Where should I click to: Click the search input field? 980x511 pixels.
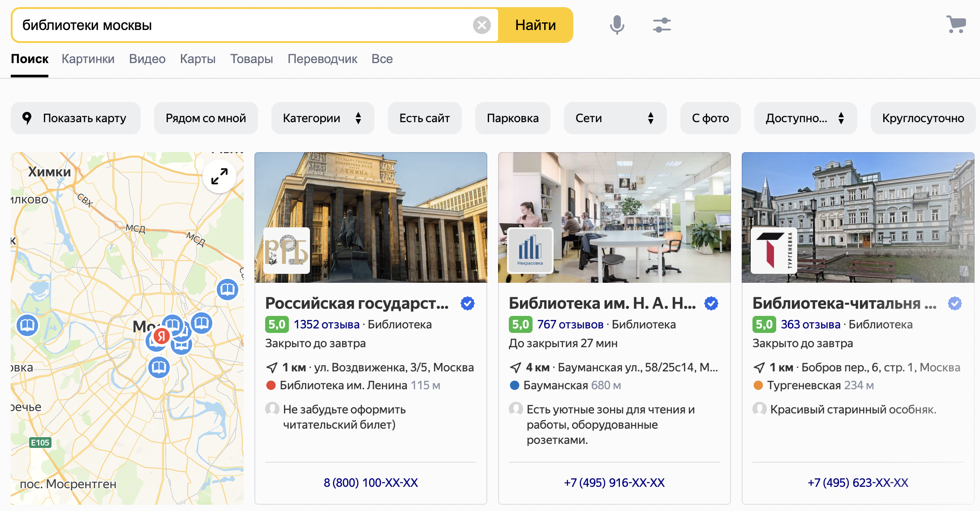click(242, 25)
